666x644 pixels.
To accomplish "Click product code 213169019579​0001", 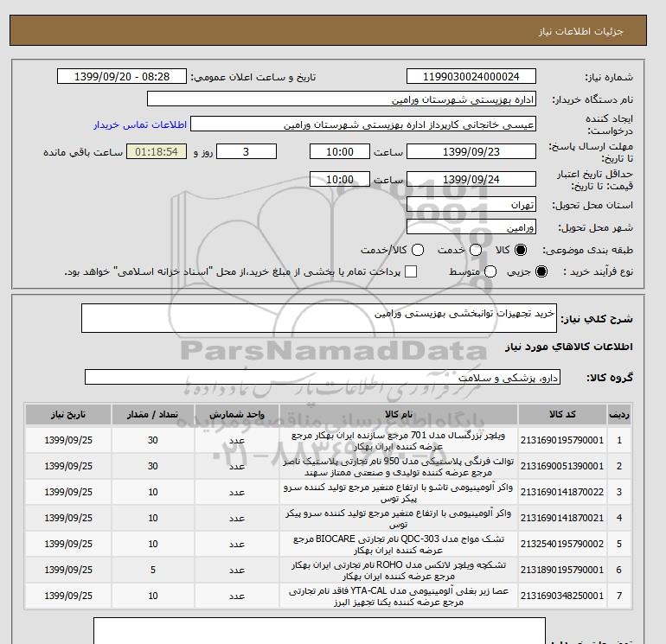I will click(x=562, y=440).
